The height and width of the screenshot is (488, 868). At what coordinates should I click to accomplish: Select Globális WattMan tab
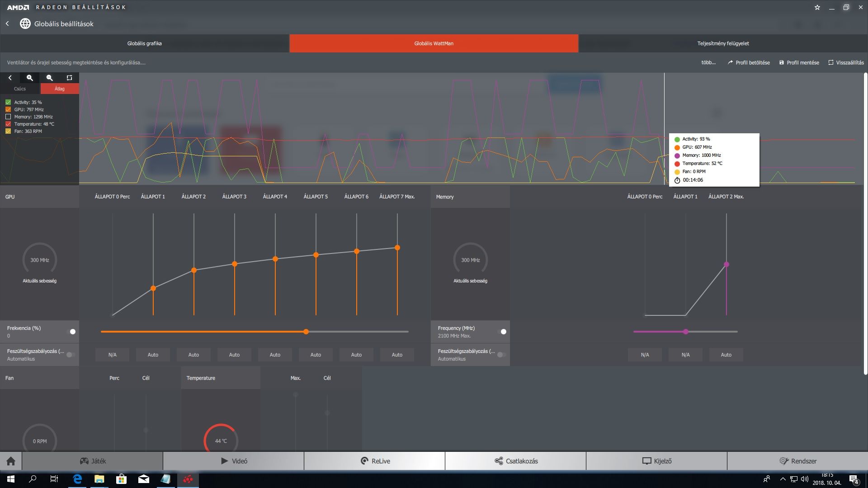[x=434, y=43]
